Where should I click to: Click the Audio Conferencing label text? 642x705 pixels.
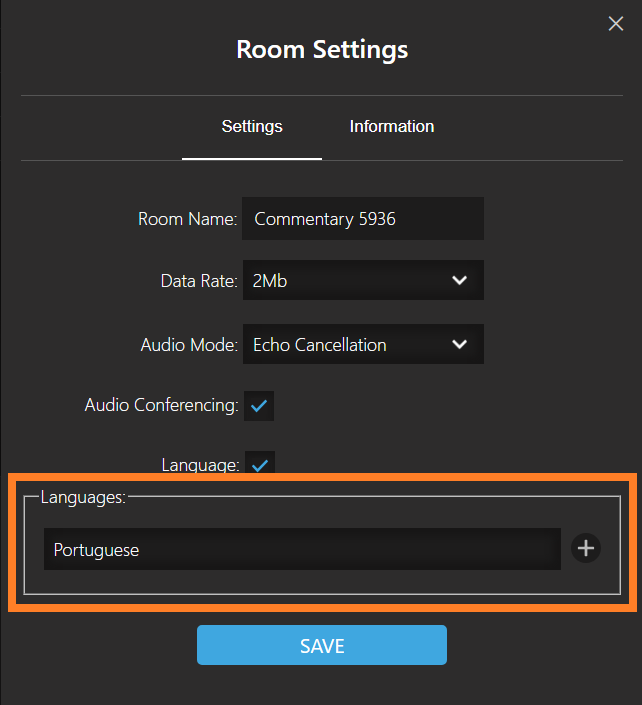click(x=161, y=405)
